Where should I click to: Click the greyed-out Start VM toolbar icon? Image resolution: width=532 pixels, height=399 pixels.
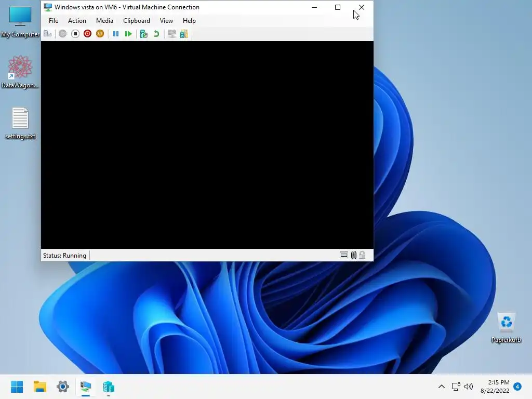point(62,34)
